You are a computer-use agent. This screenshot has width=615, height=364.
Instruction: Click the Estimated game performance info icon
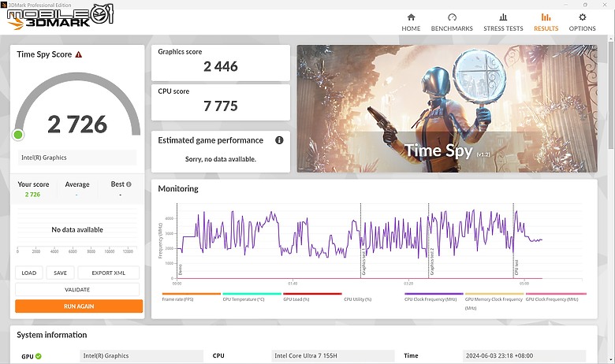tap(279, 140)
